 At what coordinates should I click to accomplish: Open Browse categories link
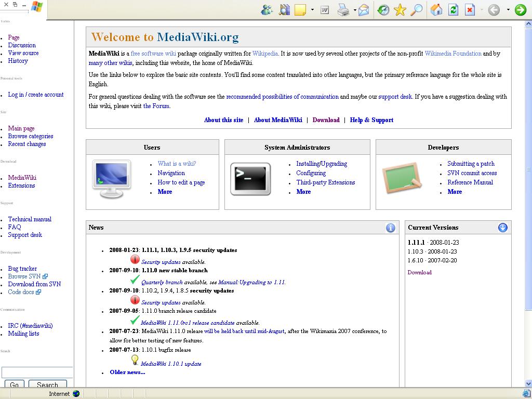pyautogui.click(x=31, y=136)
